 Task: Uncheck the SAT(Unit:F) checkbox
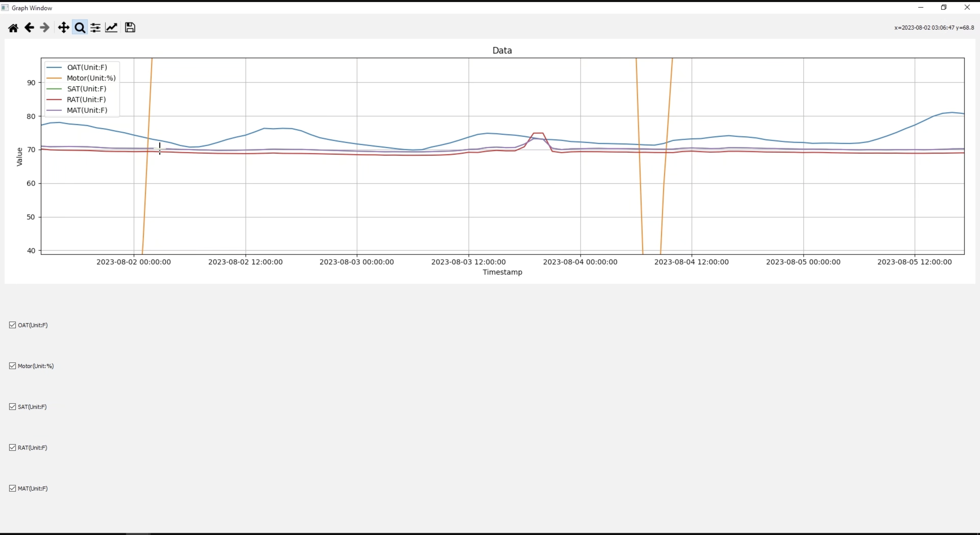[13, 407]
